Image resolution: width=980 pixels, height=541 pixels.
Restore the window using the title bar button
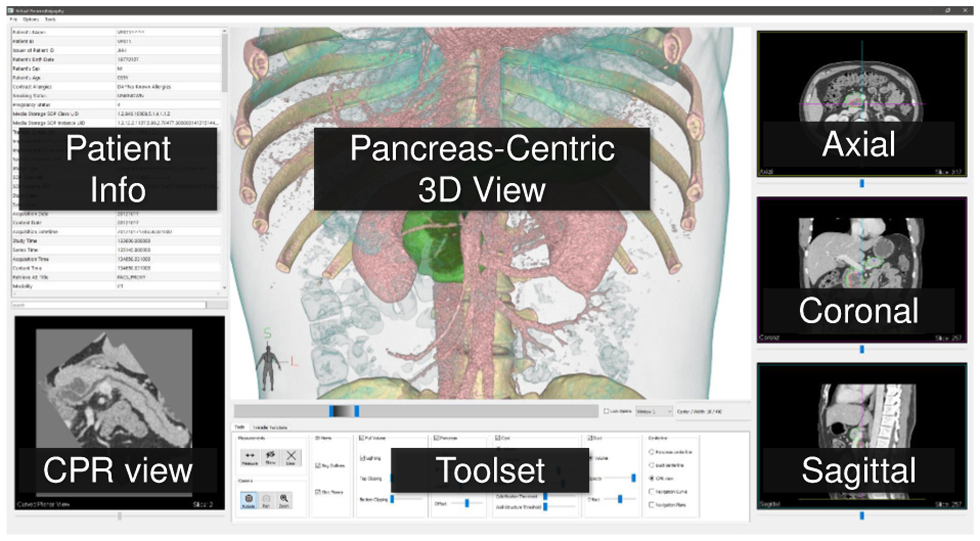(948, 10)
